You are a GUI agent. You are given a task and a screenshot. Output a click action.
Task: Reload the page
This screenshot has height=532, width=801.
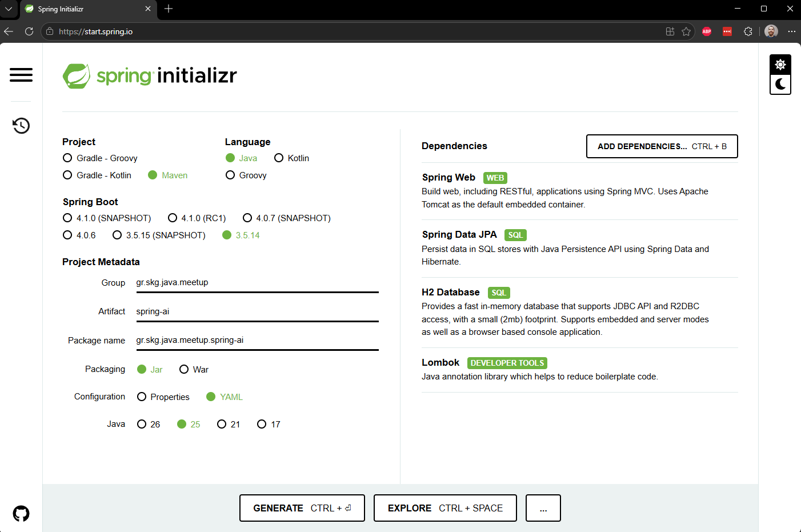pos(29,31)
